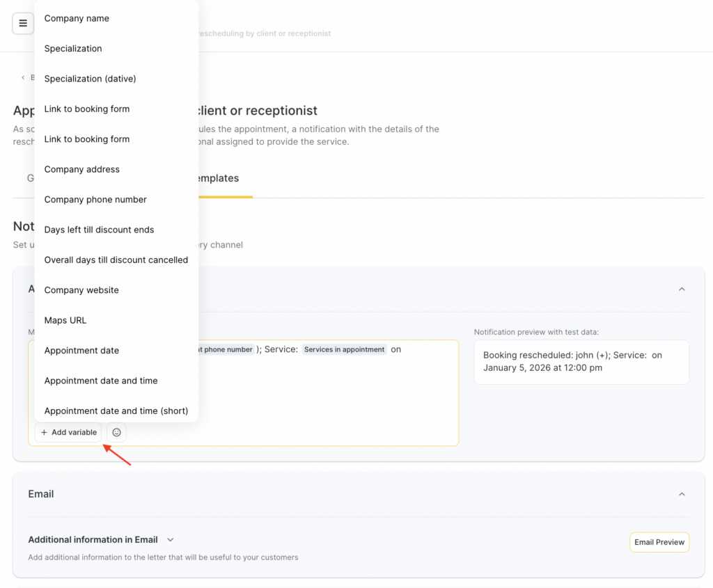This screenshot has width=713, height=588.
Task: Choose Appointment date variable
Action: tap(81, 351)
